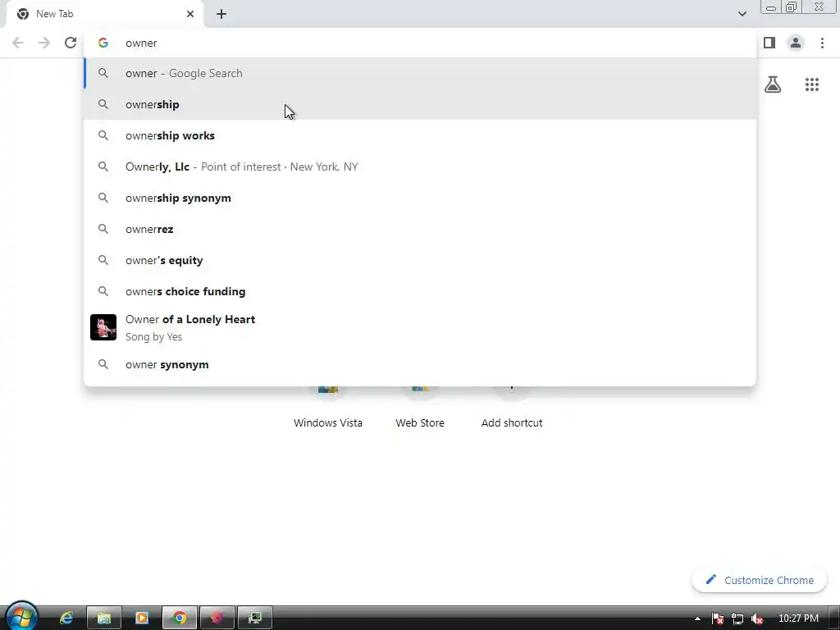
Task: Pick the 'ownership synonym' suggestion
Action: pos(420,198)
